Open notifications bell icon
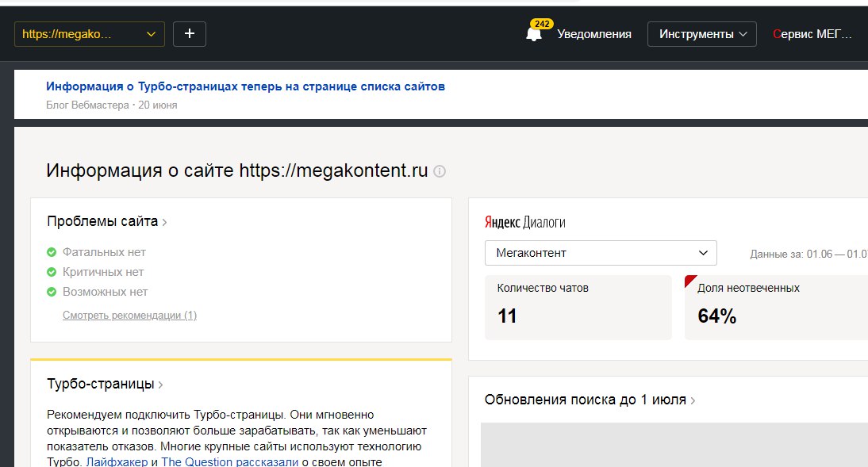Viewport: 868px width, 467px height. [x=533, y=35]
